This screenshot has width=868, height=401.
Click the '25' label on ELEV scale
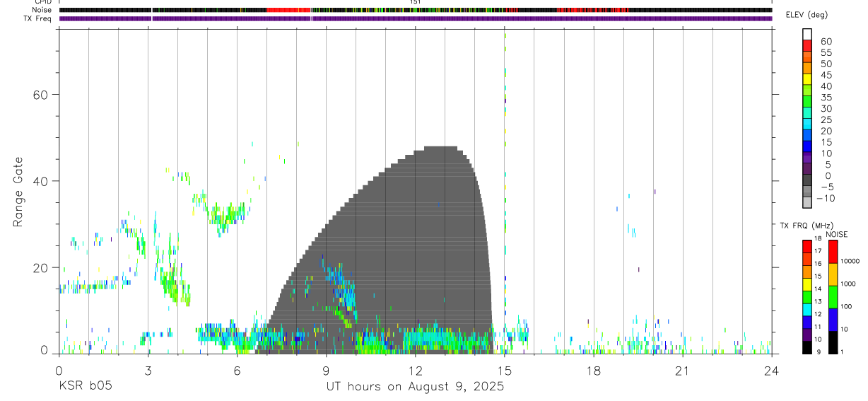pos(825,120)
